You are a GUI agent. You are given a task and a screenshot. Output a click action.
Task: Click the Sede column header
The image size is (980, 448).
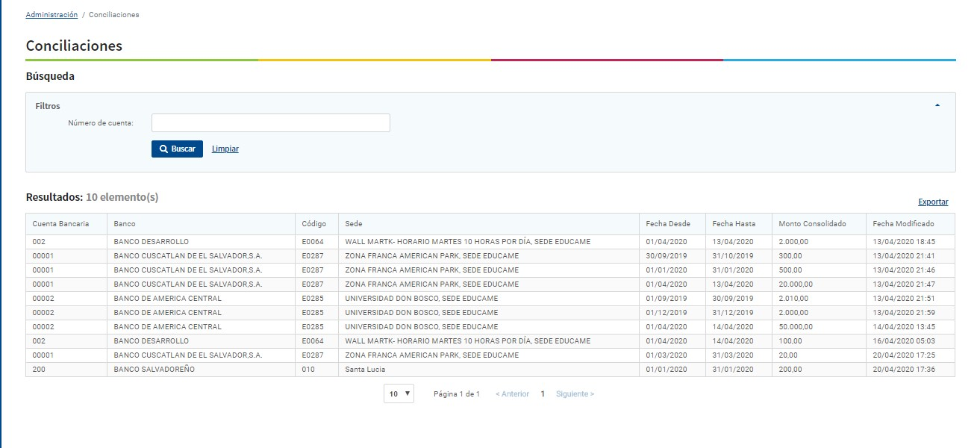click(353, 223)
